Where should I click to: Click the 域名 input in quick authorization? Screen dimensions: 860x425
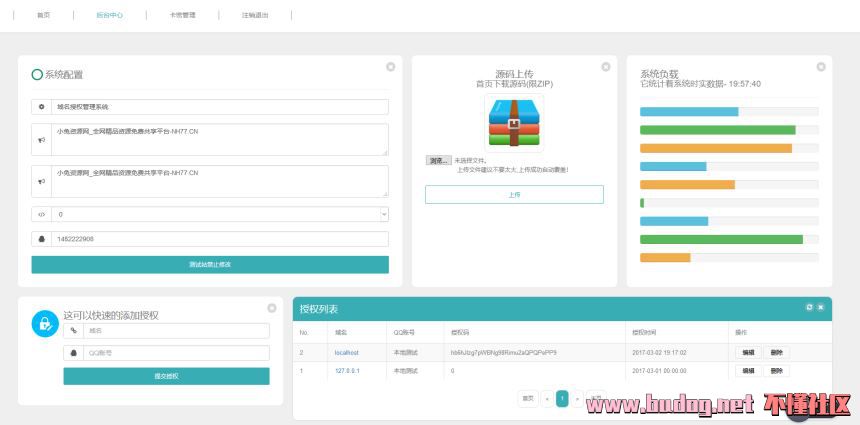click(177, 331)
